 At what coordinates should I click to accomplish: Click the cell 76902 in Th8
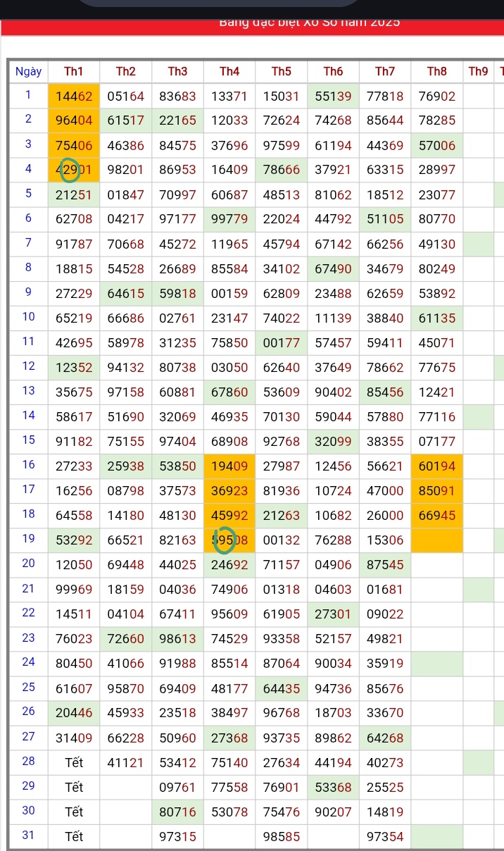tap(436, 96)
